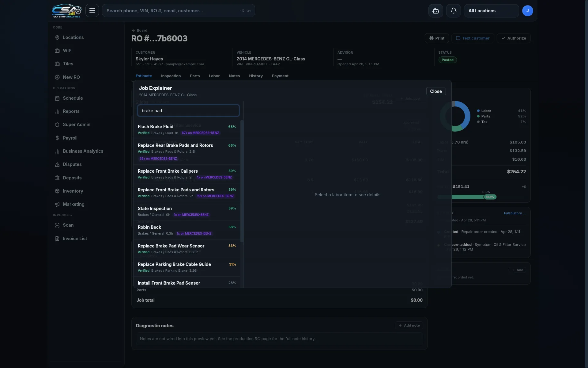Open Super Admin shield icon
This screenshot has height=368, width=588.
[57, 125]
